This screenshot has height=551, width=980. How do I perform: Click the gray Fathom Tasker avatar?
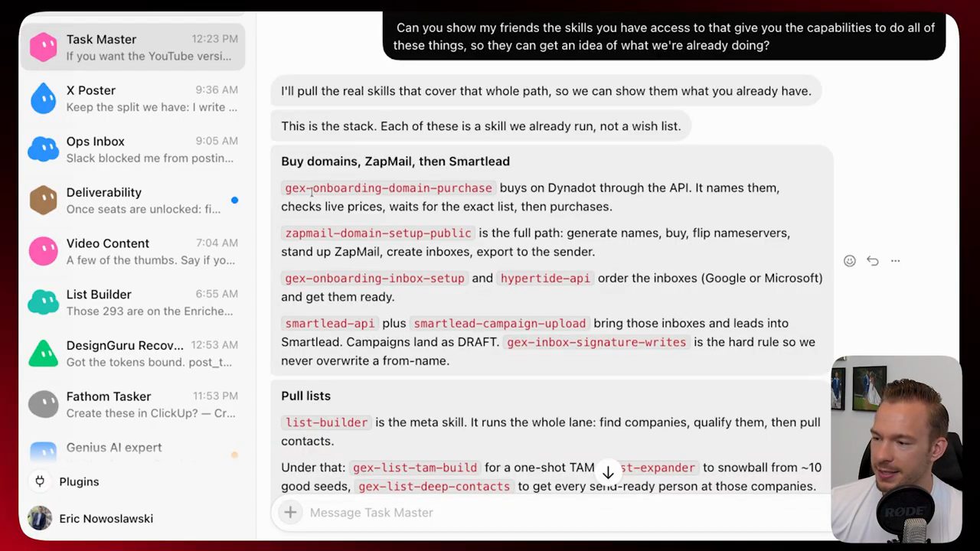pyautogui.click(x=43, y=405)
